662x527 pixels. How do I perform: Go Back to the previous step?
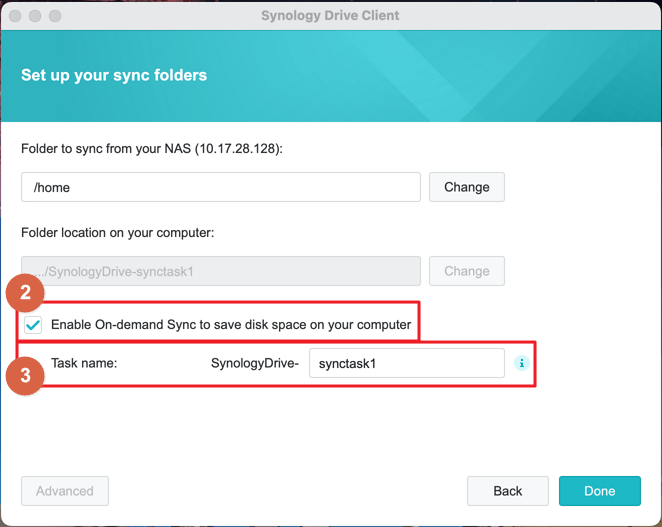[x=507, y=491]
